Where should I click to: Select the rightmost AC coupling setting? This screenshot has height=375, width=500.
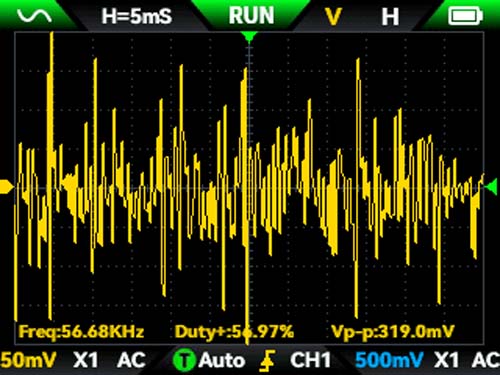tap(486, 360)
